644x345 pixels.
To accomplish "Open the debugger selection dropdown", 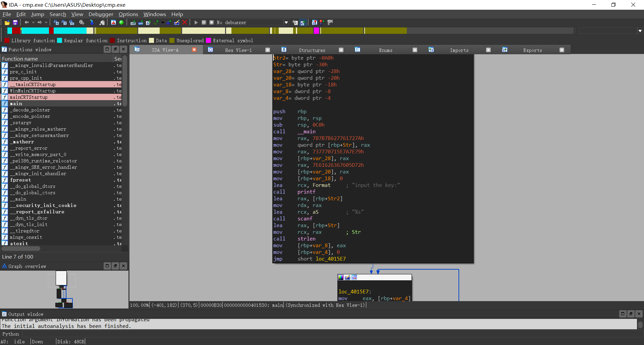I will 286,22.
